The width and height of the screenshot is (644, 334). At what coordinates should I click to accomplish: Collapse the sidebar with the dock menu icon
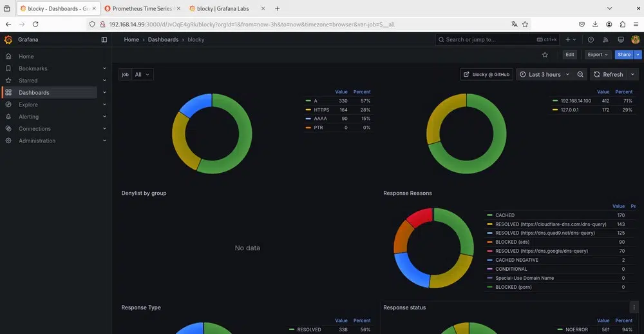[x=104, y=39]
